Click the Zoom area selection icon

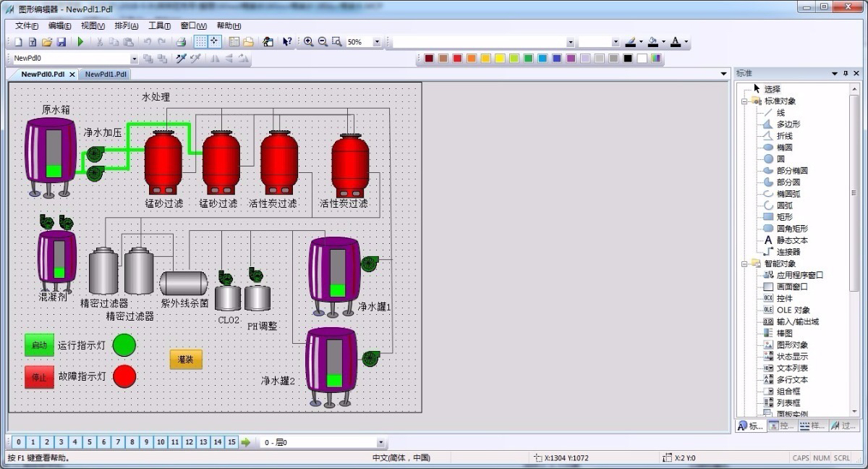[x=337, y=42]
